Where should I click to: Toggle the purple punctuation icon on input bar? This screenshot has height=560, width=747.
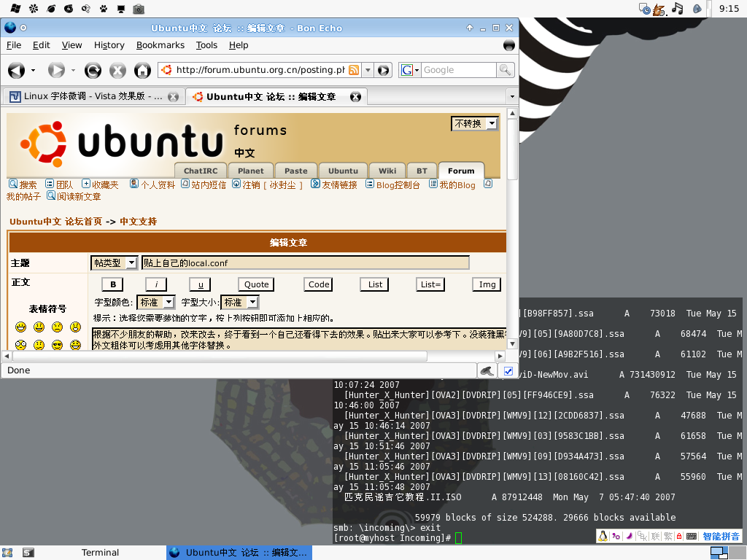pyautogui.click(x=616, y=536)
